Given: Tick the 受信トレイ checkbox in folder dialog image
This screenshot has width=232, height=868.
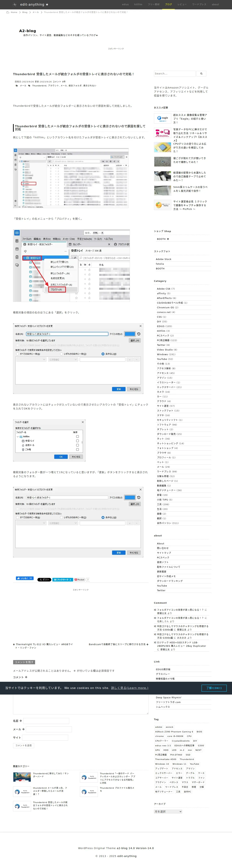Looking at the screenshot, I should pyautogui.click(x=77, y=441).
